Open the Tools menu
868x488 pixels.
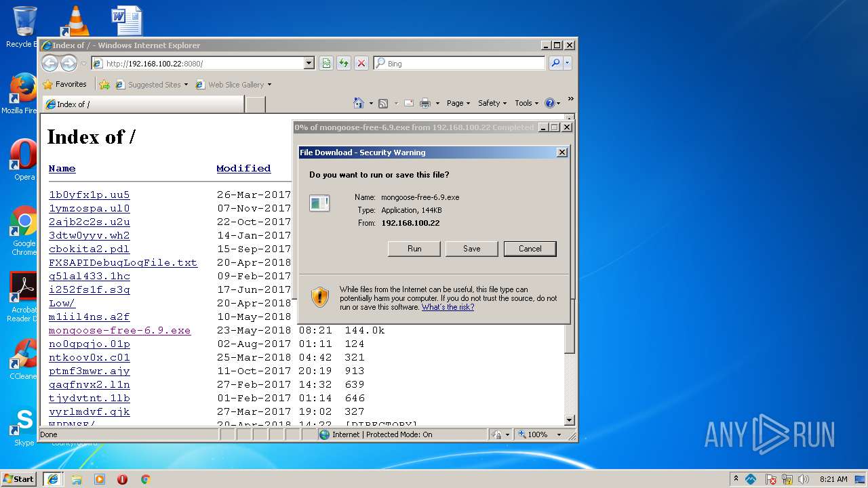coord(527,103)
